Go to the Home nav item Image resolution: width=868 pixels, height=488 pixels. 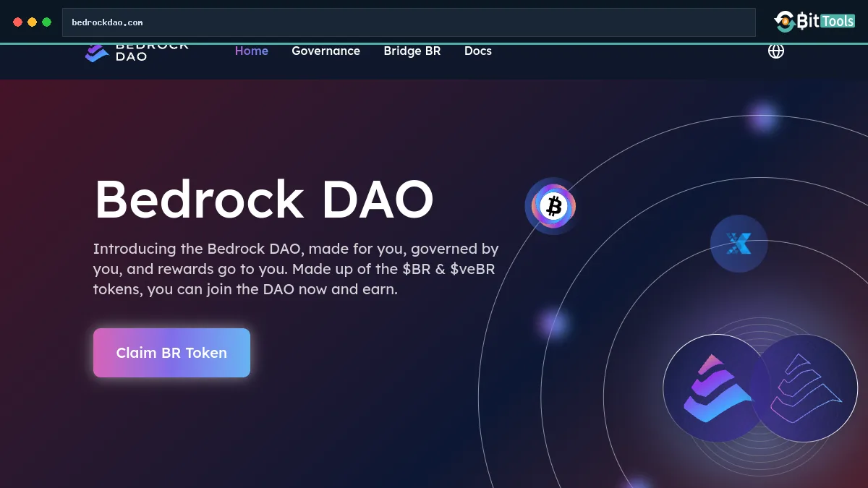point(252,51)
